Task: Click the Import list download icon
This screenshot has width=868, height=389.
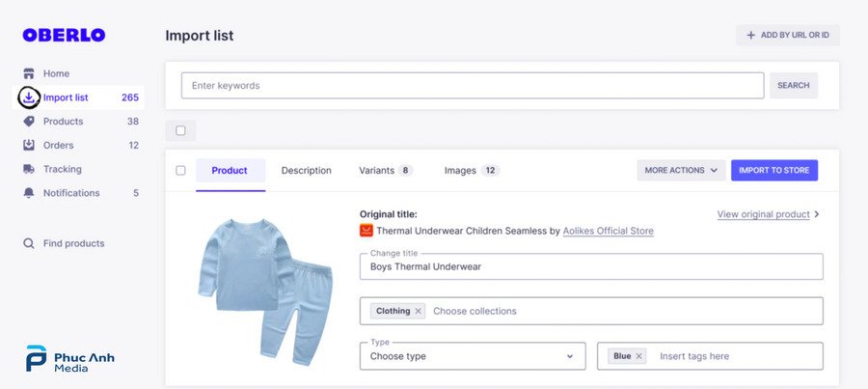Action: (x=29, y=97)
